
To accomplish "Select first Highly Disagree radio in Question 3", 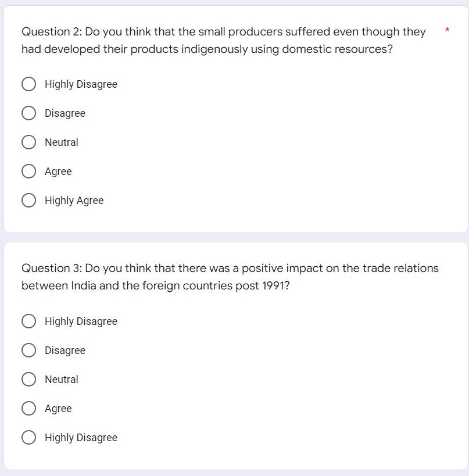I will [x=29, y=321].
